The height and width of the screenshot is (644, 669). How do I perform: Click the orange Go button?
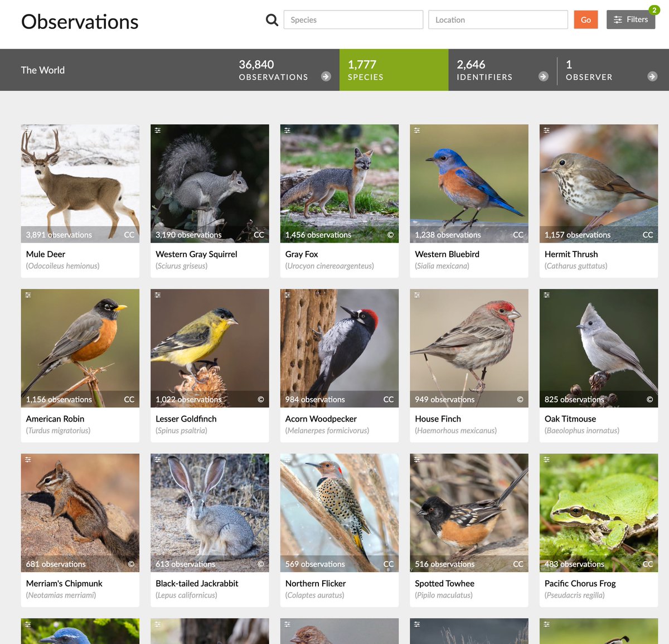pyautogui.click(x=586, y=20)
